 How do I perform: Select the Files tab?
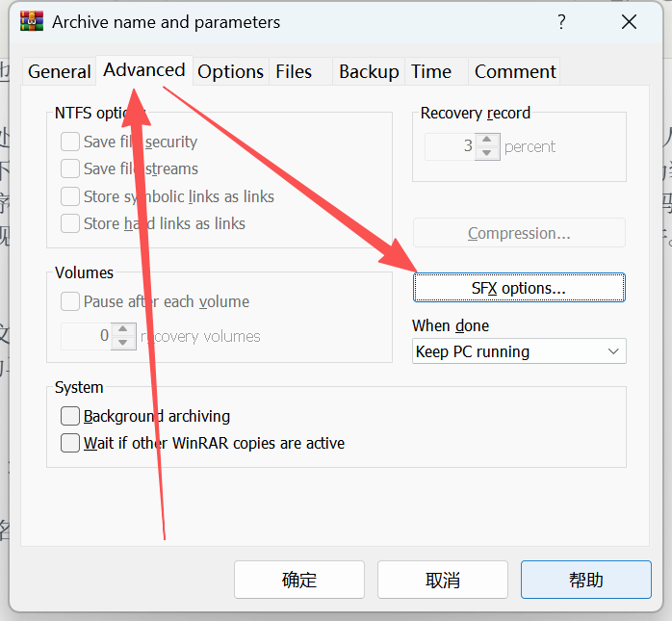(294, 72)
